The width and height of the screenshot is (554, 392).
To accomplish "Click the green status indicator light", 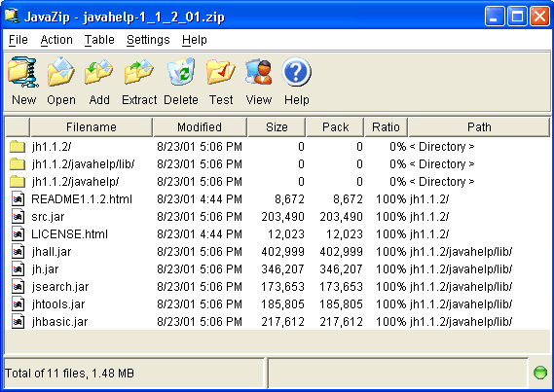I will click(x=539, y=373).
